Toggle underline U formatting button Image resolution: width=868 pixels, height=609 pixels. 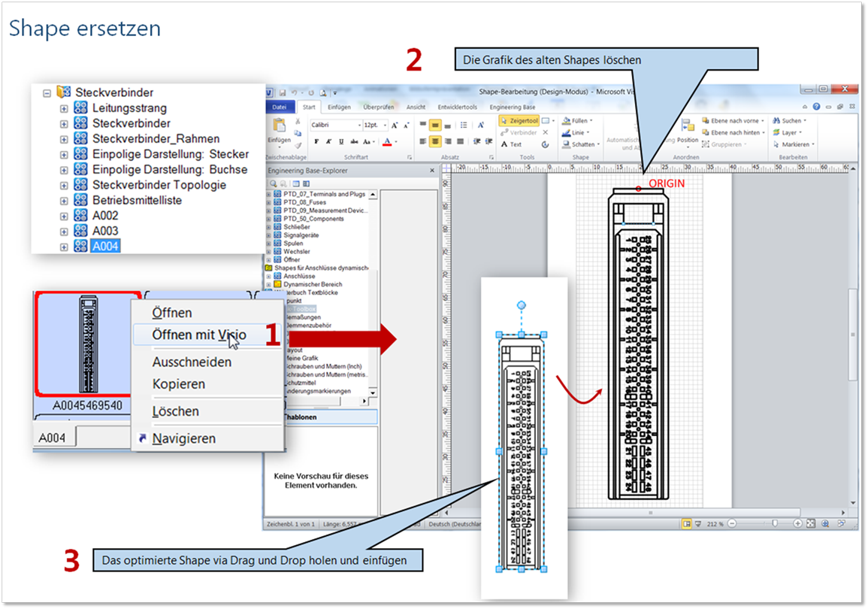tap(341, 142)
